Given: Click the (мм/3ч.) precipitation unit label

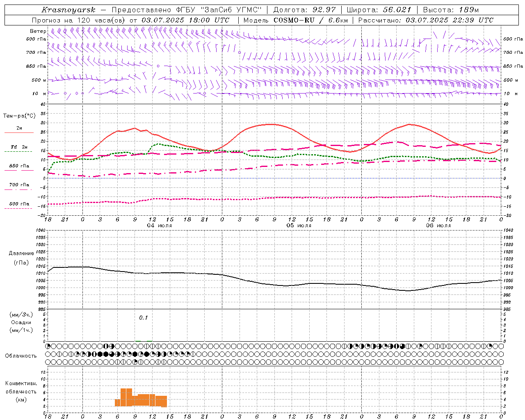Looking at the screenshot, I should coord(21,315).
